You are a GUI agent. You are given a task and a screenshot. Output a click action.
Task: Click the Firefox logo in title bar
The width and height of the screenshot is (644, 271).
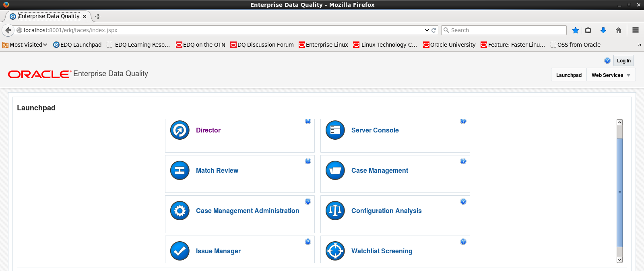click(6, 4)
